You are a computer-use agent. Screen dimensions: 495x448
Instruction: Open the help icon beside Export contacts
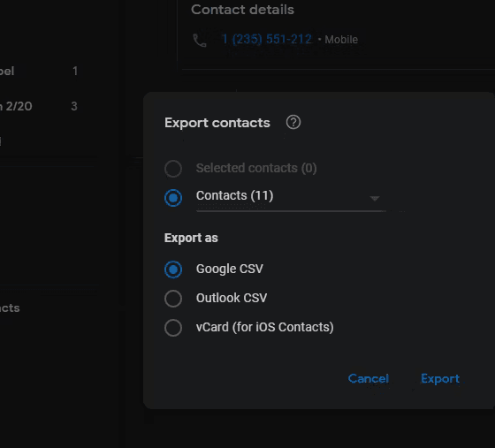293,123
